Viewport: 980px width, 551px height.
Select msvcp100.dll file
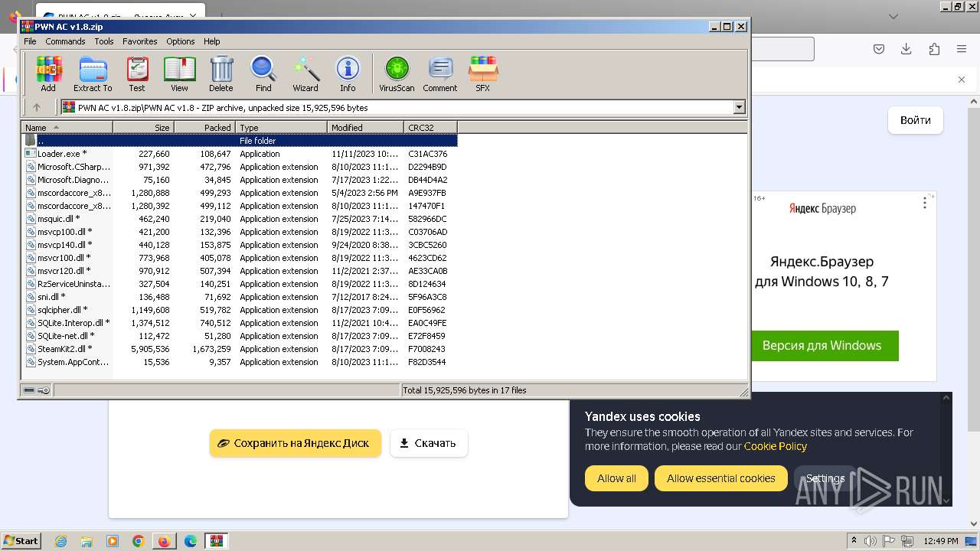point(240,232)
